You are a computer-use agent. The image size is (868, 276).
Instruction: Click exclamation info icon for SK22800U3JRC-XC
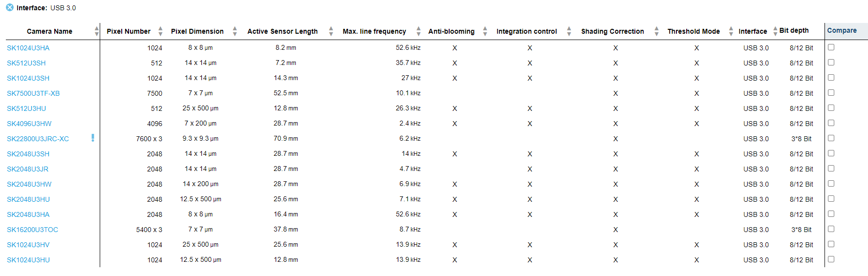93,138
